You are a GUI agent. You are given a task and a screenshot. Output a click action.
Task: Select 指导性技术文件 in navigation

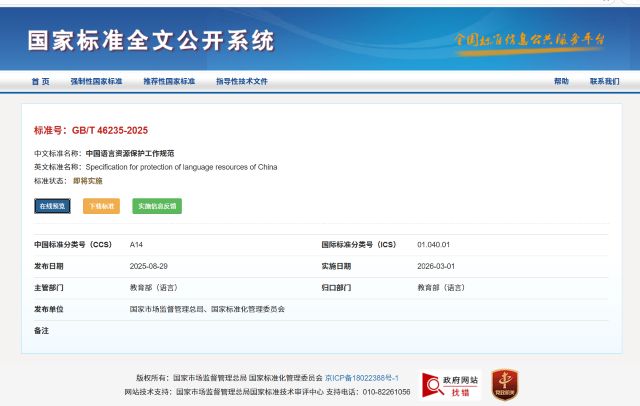click(x=241, y=81)
